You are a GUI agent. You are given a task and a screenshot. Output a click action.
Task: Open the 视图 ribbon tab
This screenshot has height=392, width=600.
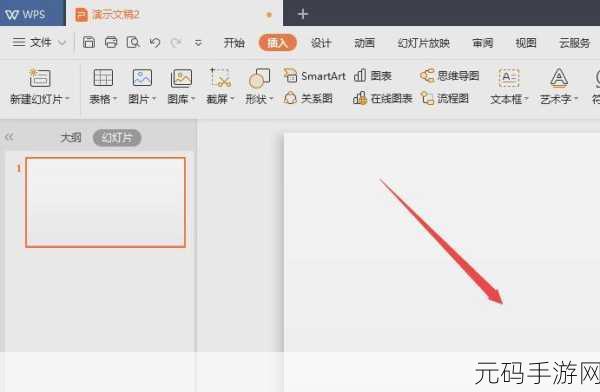(526, 43)
